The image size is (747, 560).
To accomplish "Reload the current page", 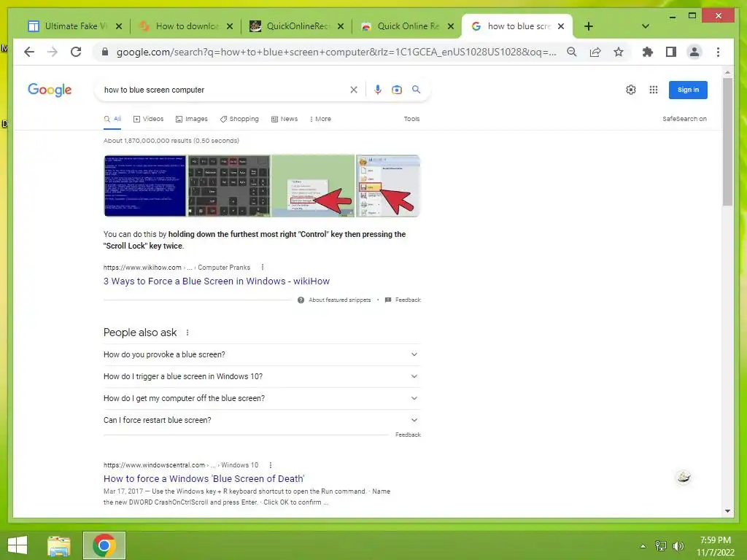I will pos(76,52).
